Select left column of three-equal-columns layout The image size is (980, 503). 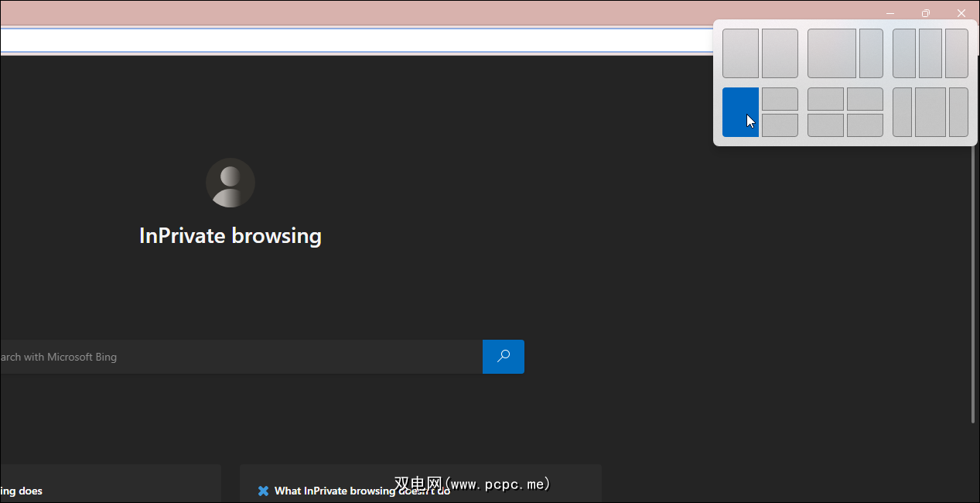(x=904, y=53)
